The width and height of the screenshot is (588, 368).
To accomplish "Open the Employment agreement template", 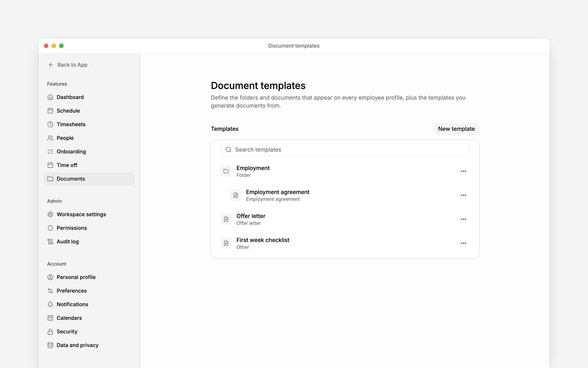I will coord(345,195).
